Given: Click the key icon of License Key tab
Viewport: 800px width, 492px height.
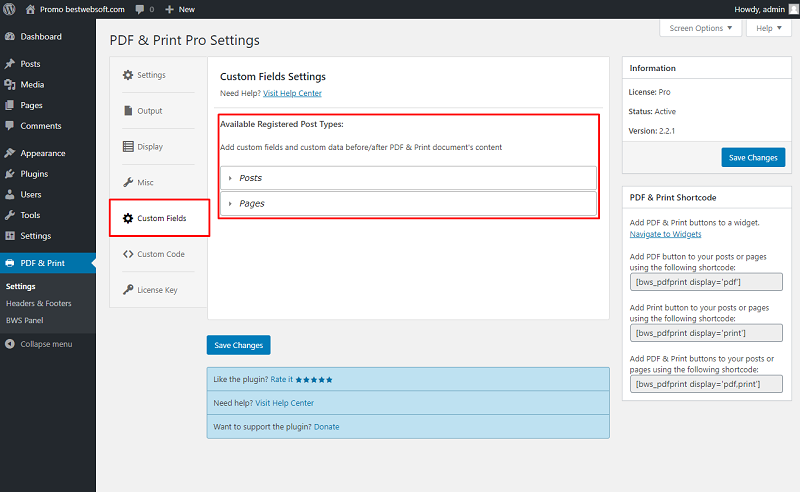Looking at the screenshot, I should point(128,289).
